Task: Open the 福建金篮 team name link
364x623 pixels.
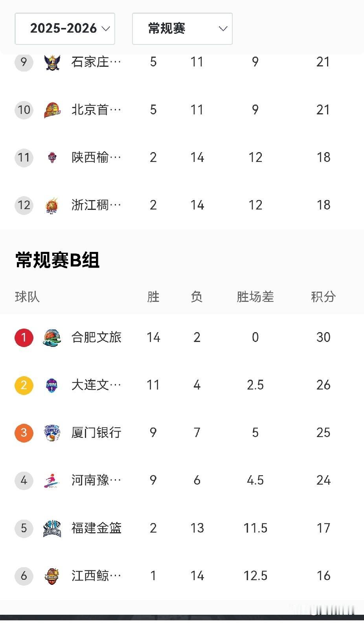Action: click(96, 528)
